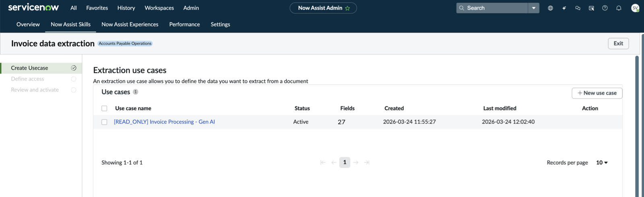The width and height of the screenshot is (644, 197).
Task: Click created date 2026-03-24 11:55:27
Action: [x=409, y=122]
